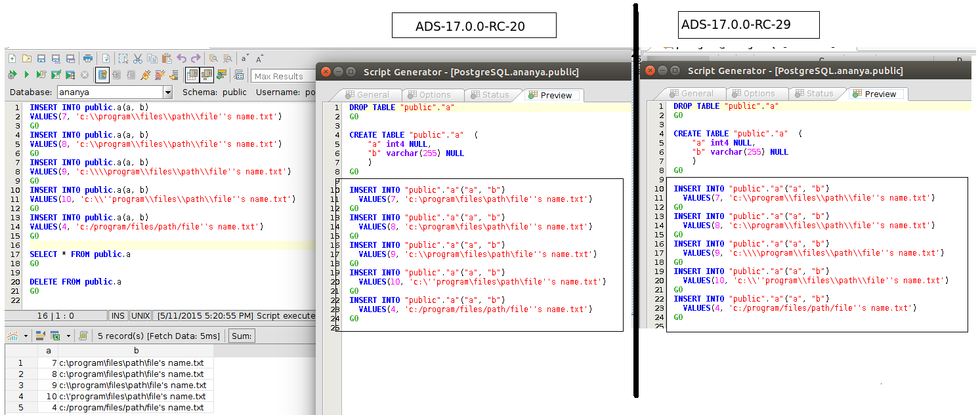Create a new script with New icon
The height and width of the screenshot is (415, 980).
12,58
